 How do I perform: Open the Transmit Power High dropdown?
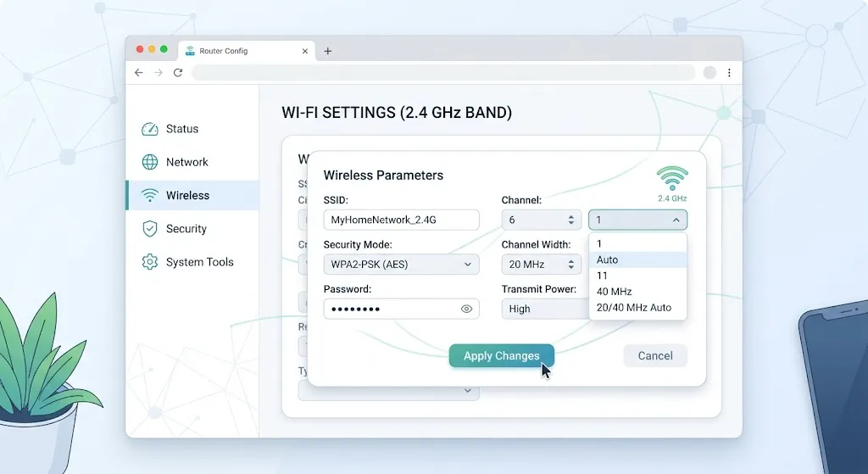point(545,309)
